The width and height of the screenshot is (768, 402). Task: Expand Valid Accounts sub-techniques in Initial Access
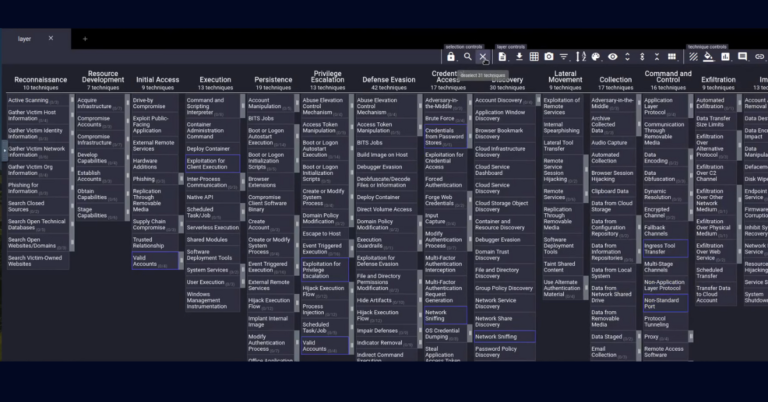[181, 261]
